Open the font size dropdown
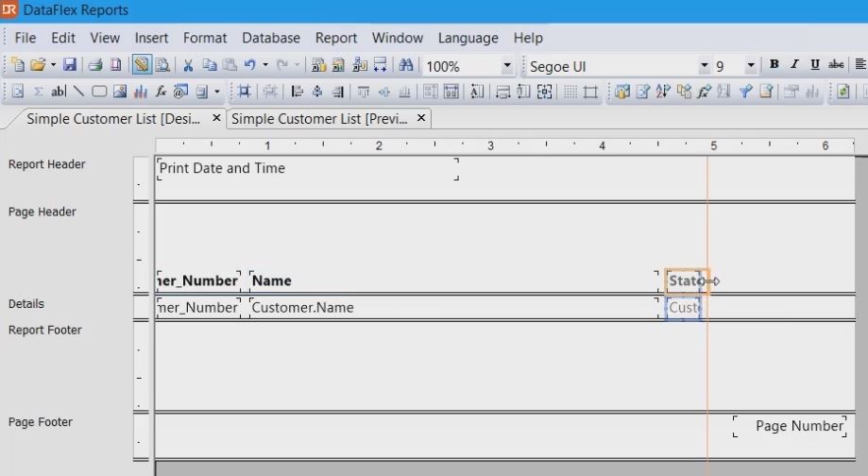The height and width of the screenshot is (476, 868). 751,66
